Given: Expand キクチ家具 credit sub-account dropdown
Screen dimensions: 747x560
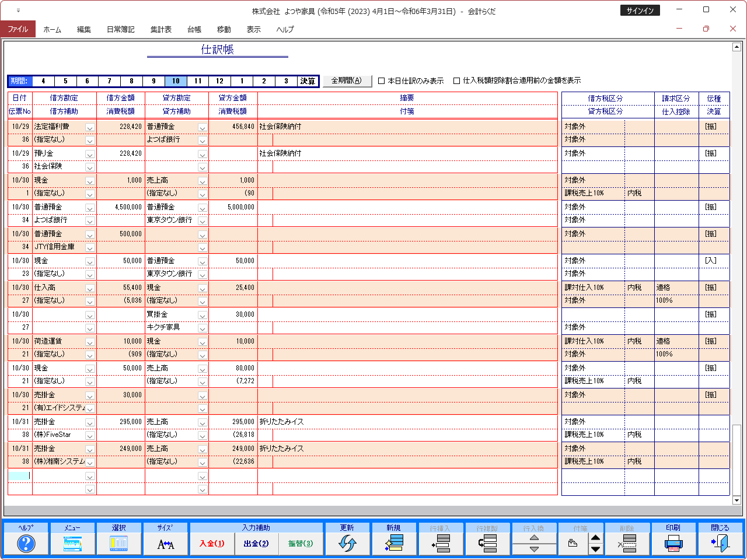Looking at the screenshot, I should 202,328.
